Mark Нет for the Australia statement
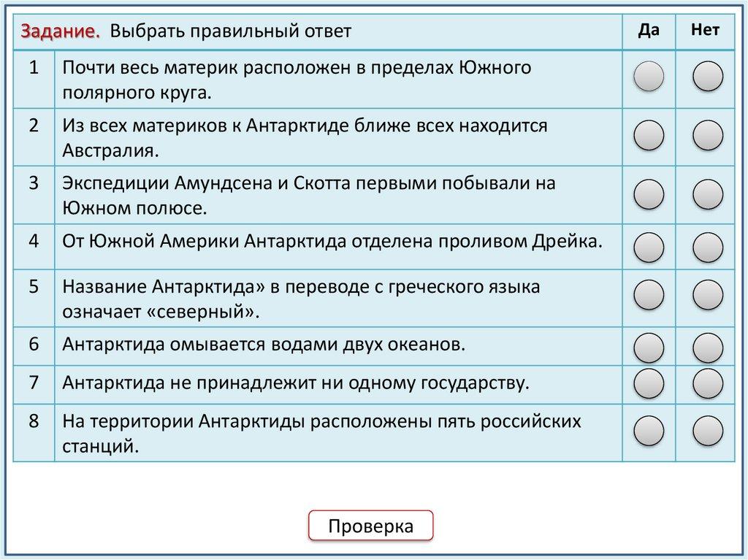The image size is (748, 560). [x=707, y=135]
